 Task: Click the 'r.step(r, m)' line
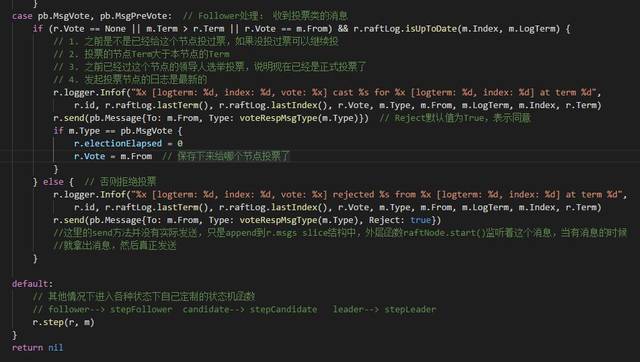pyautogui.click(x=63, y=322)
